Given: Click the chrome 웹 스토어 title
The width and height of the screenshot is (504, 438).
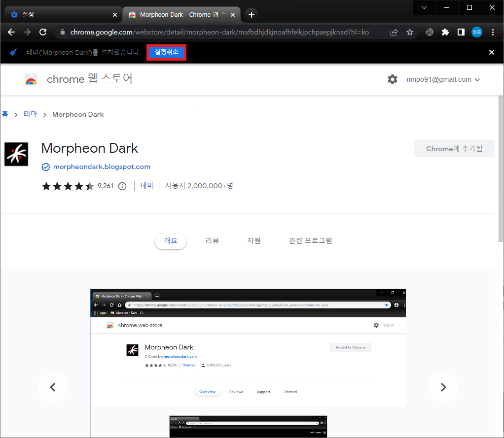Looking at the screenshot, I should [90, 79].
